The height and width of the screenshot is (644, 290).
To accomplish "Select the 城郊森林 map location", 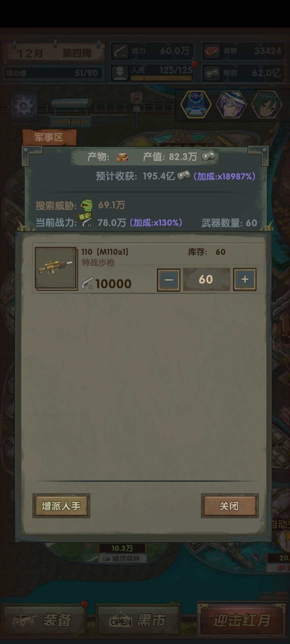I will 122,558.
